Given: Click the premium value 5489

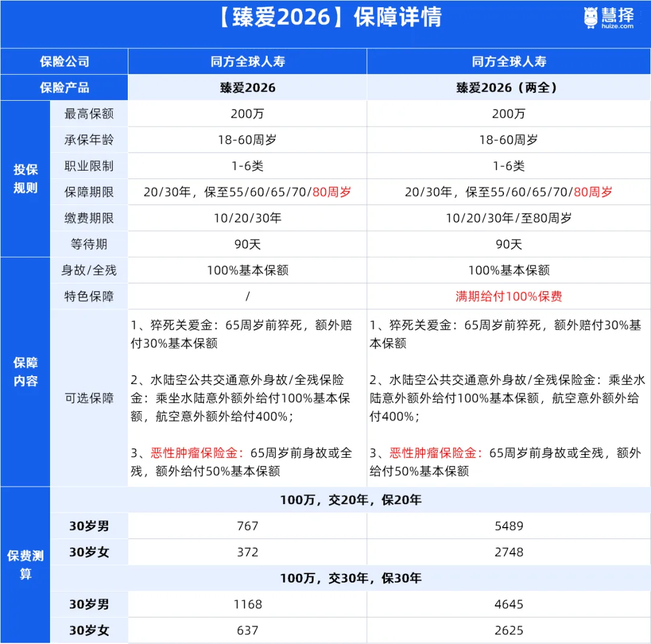Looking at the screenshot, I should (508, 526).
